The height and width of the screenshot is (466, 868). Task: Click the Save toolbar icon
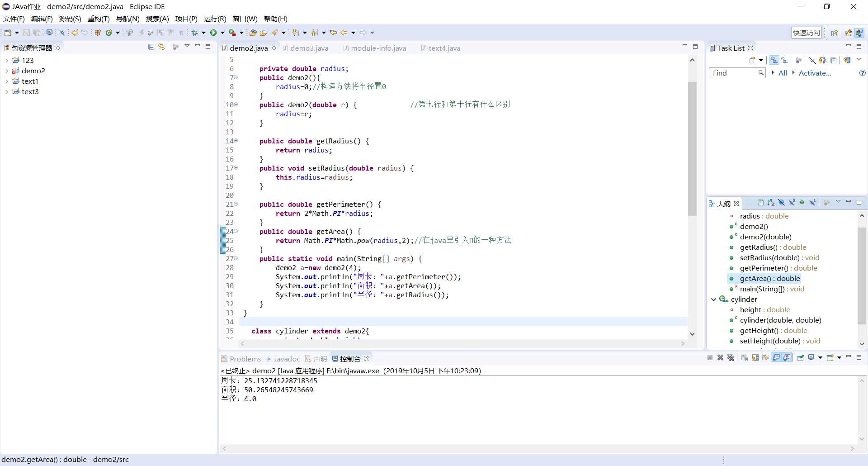point(26,33)
